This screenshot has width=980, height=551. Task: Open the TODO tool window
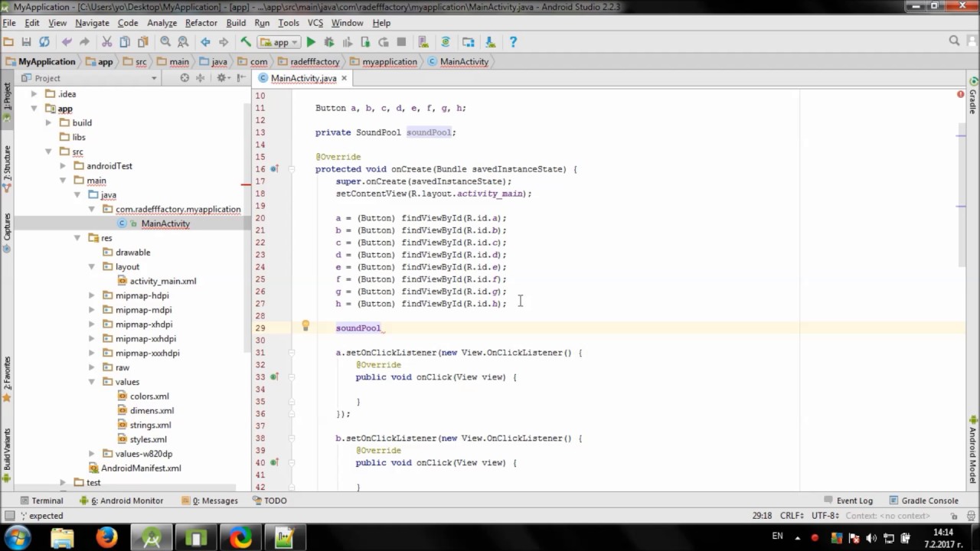point(269,500)
